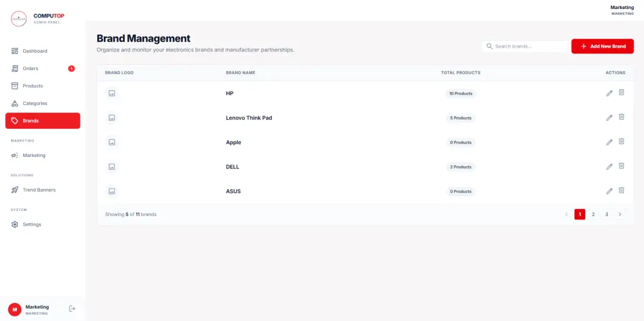The width and height of the screenshot is (644, 321).
Task: Click the Brand Name column header
Action: [x=240, y=73]
